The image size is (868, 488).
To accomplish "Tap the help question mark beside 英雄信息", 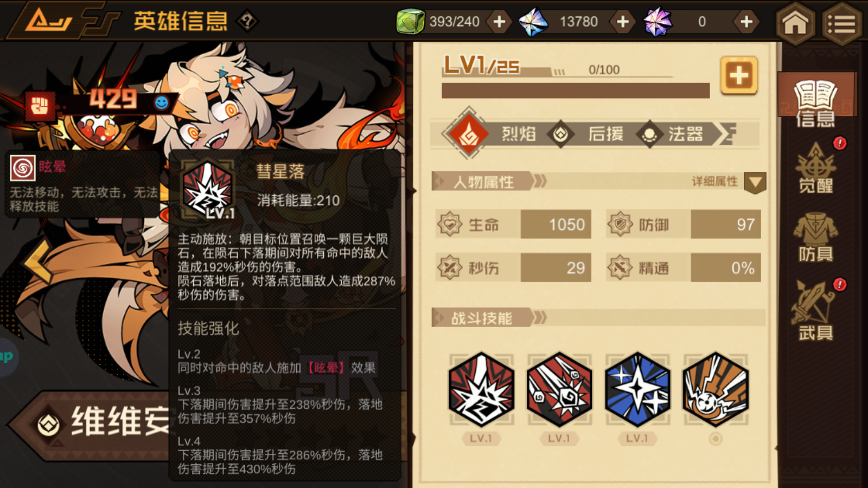I will [x=248, y=22].
